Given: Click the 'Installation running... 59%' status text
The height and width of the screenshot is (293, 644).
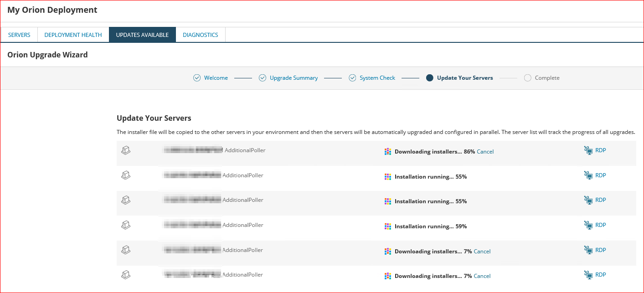Looking at the screenshot, I should (x=431, y=226).
